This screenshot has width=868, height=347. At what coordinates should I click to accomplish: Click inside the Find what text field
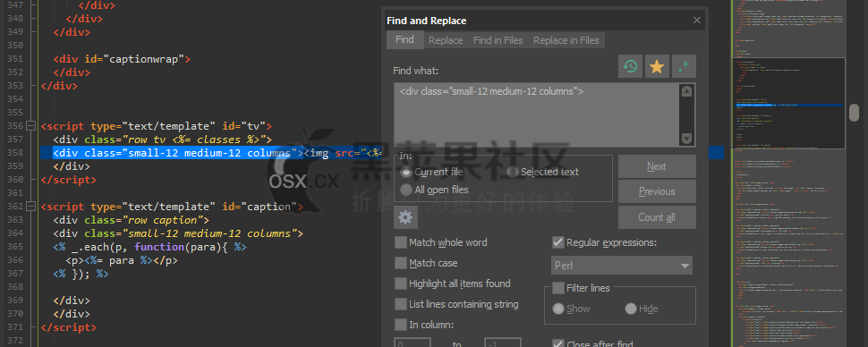coord(537,115)
